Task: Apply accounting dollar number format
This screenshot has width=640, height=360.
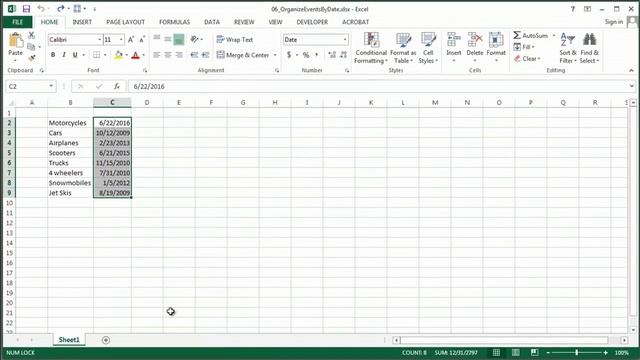Action: tap(289, 55)
